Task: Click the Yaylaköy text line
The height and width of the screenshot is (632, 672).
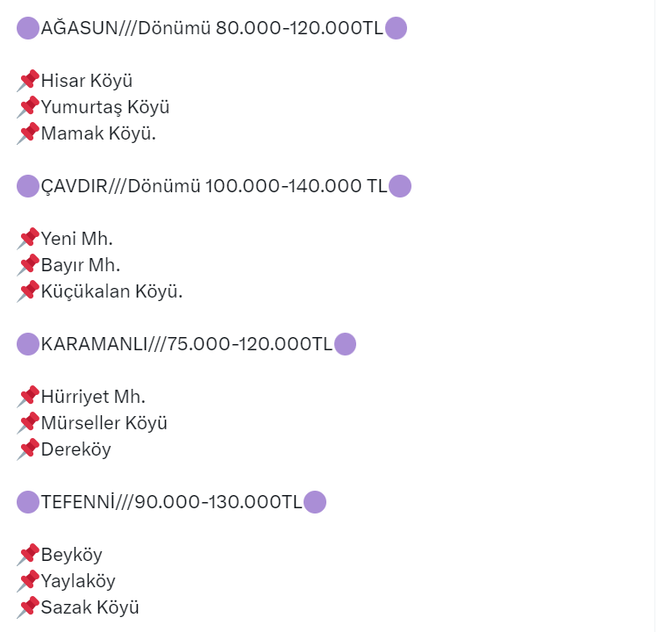Action: 78,581
